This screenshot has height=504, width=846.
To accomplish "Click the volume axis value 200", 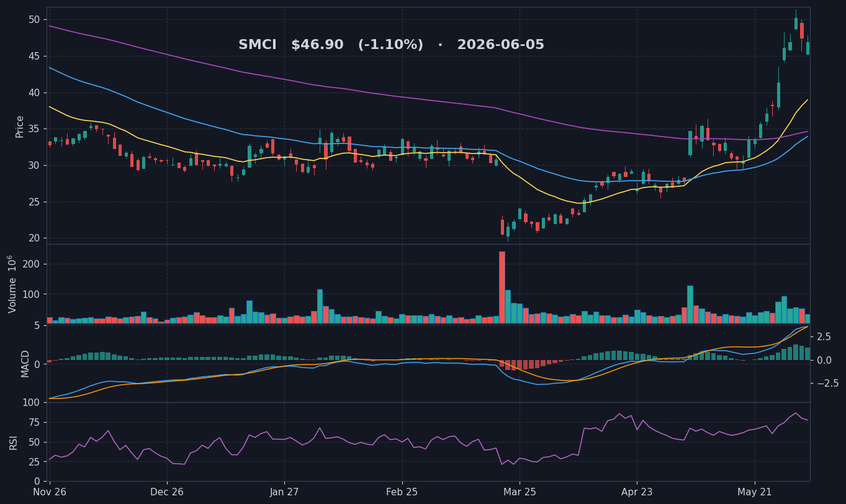I will [31, 264].
